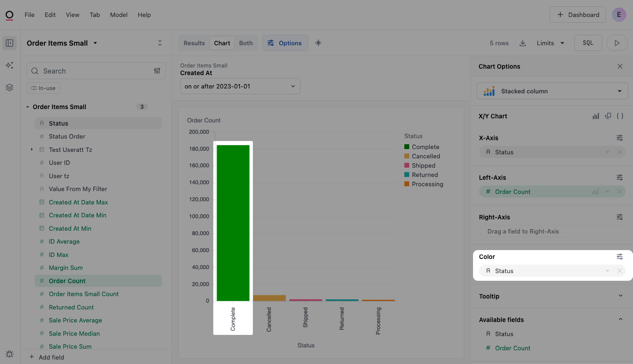This screenshot has width=633, height=364.
Task: Open search filter settings icon
Action: [157, 71]
